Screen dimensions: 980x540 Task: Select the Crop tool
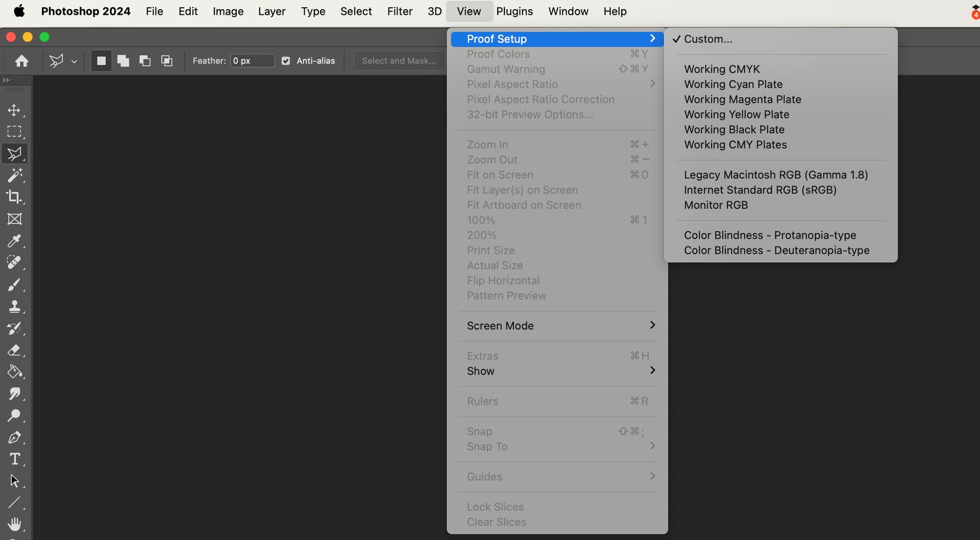14,197
